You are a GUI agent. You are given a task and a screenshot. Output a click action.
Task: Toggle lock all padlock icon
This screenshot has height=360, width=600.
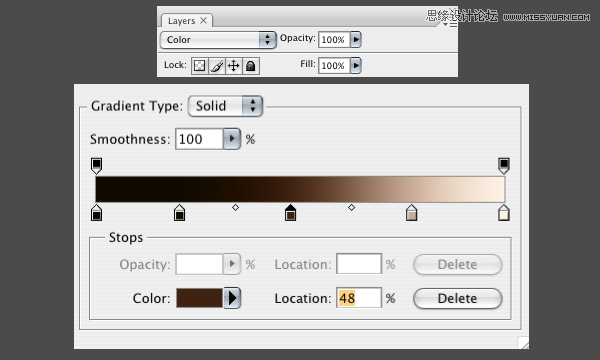click(x=251, y=66)
